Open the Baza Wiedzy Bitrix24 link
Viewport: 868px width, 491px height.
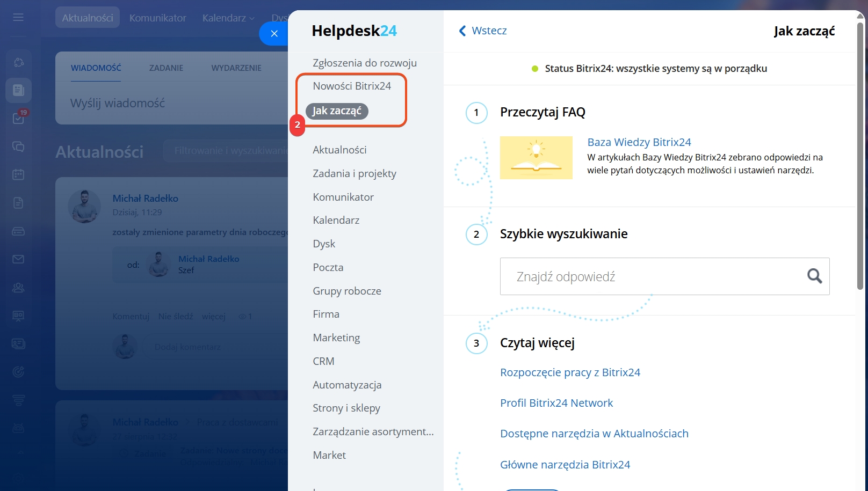(639, 142)
